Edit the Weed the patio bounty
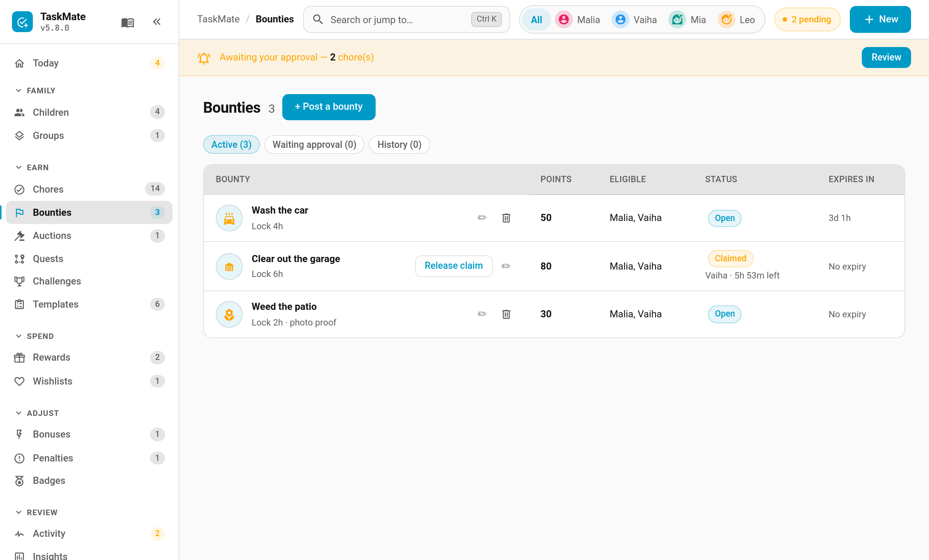This screenshot has height=560, width=929. [x=482, y=314]
